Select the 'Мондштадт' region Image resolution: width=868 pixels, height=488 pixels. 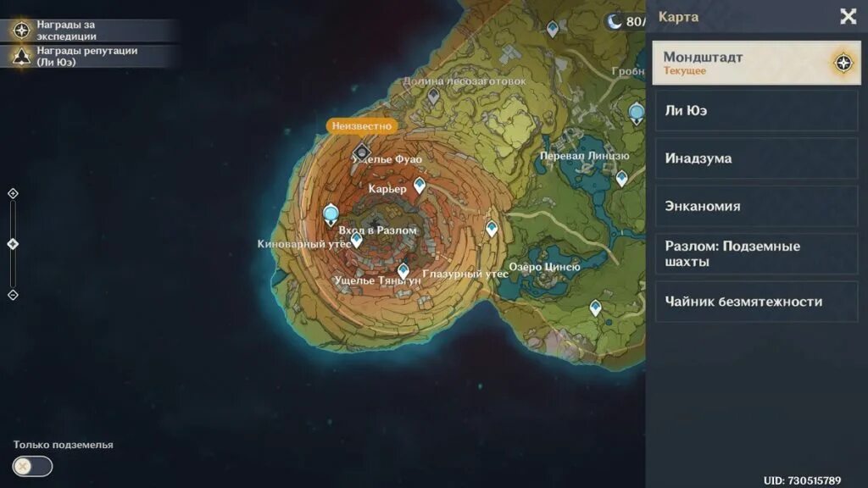point(756,63)
